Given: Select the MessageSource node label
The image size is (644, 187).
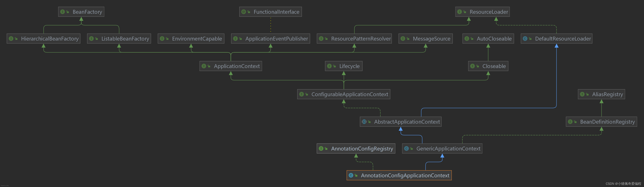Looking at the screenshot, I should point(432,39).
